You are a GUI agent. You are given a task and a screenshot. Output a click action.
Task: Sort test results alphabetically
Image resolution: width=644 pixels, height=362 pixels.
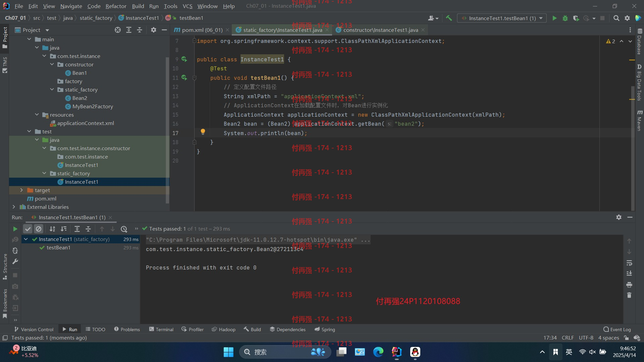[x=52, y=229]
